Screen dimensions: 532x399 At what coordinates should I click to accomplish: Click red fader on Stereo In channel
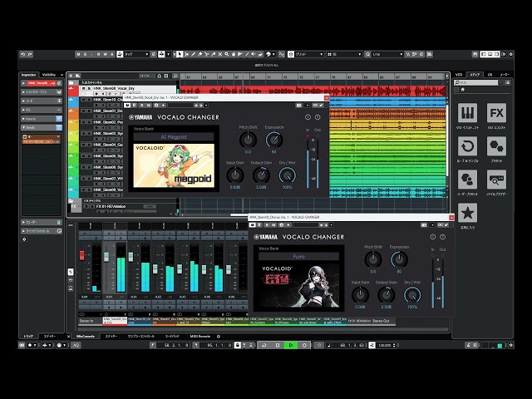coord(81,255)
